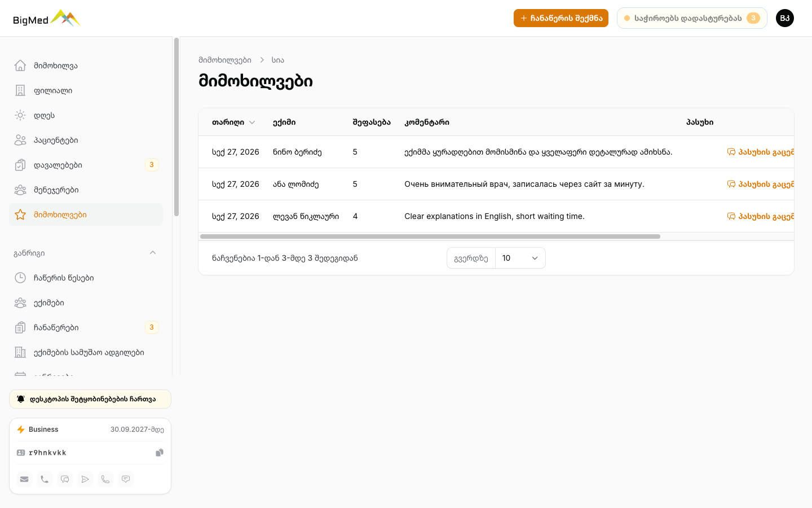
Task: Click the ჩანაწერის შექმნა button
Action: coord(561,18)
